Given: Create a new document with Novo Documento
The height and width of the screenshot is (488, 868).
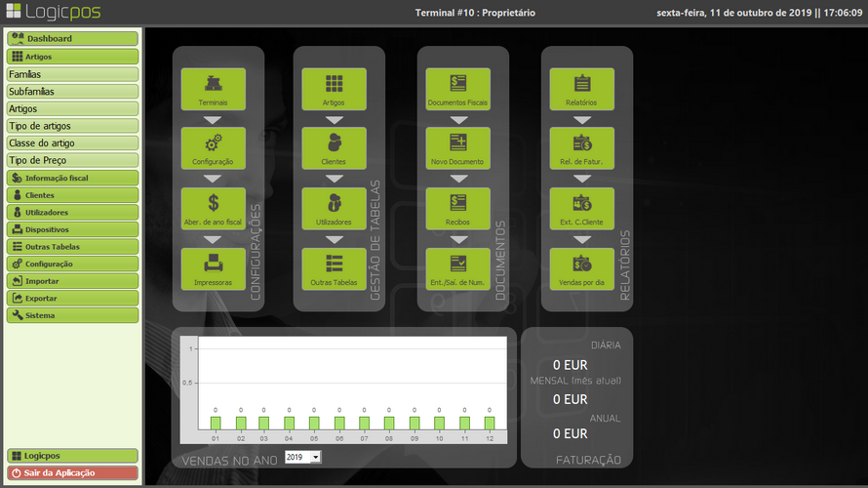Looking at the screenshot, I should (x=458, y=148).
